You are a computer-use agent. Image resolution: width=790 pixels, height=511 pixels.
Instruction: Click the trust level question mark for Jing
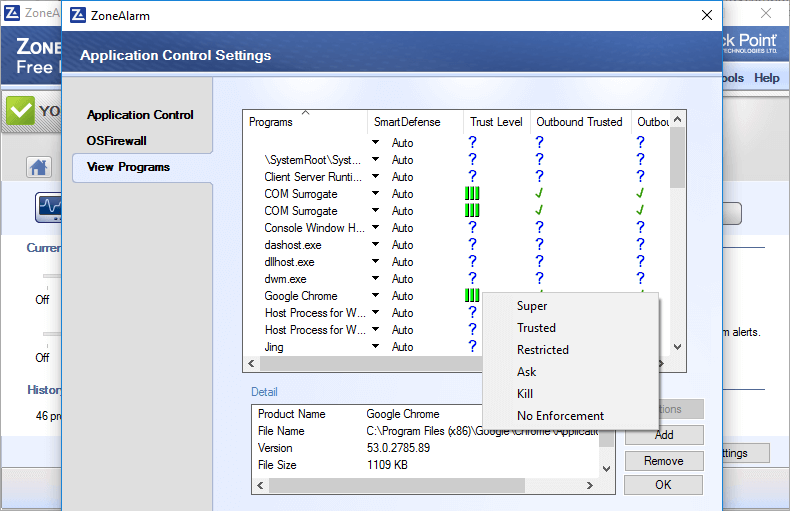click(x=472, y=347)
